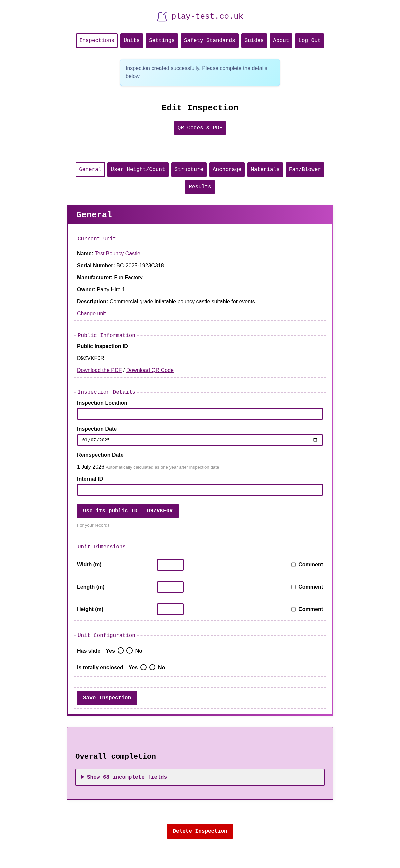Screen dimensions: 400x868
Task: Go to the Units page
Action: [x=131, y=40]
